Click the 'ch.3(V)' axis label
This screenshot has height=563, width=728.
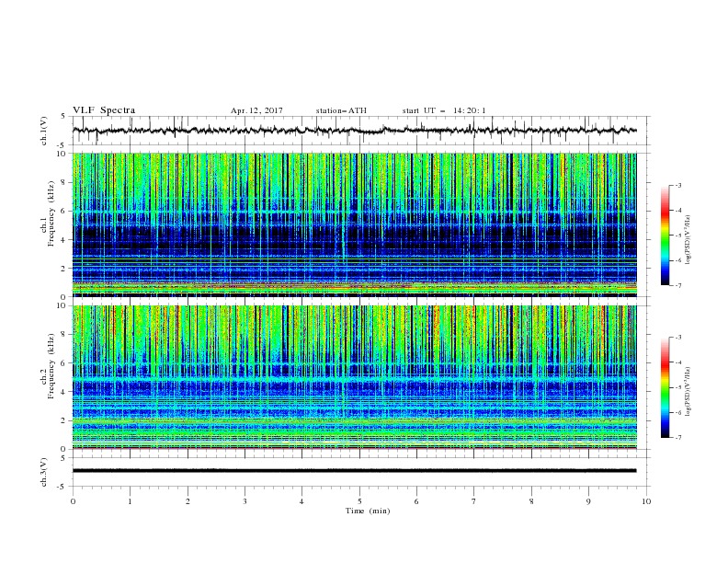(x=44, y=472)
